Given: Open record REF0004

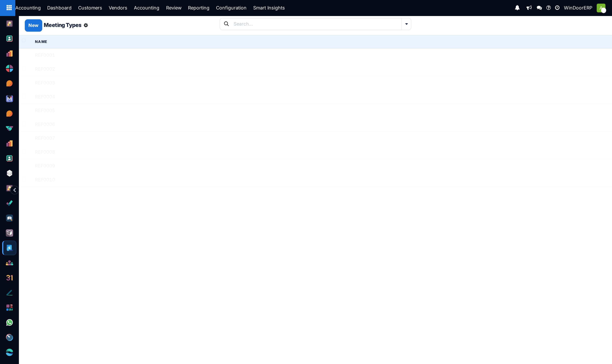Looking at the screenshot, I should pyautogui.click(x=315, y=97).
